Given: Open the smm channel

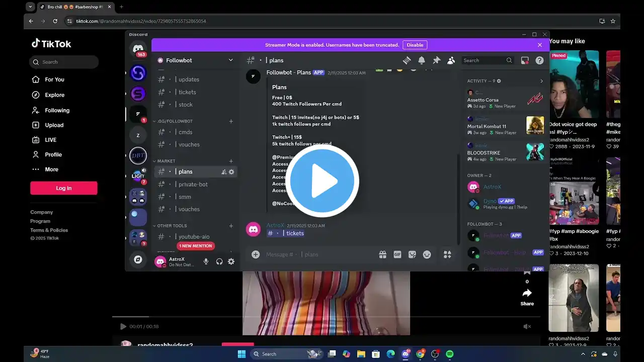Looking at the screenshot, I should click(195, 197).
